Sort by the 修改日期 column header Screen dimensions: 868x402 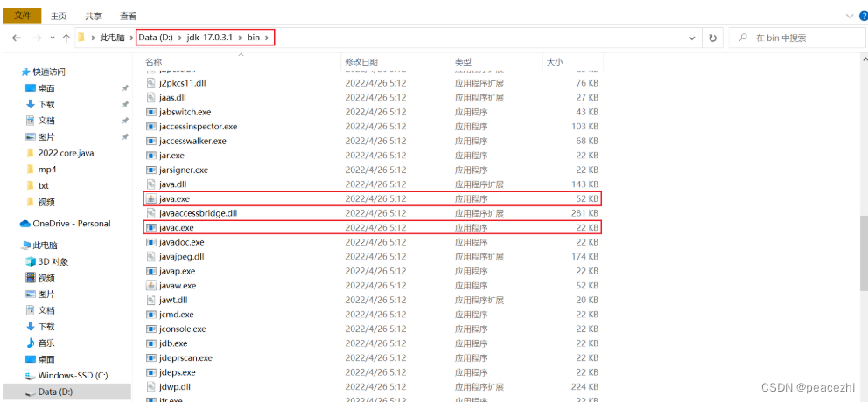point(361,62)
